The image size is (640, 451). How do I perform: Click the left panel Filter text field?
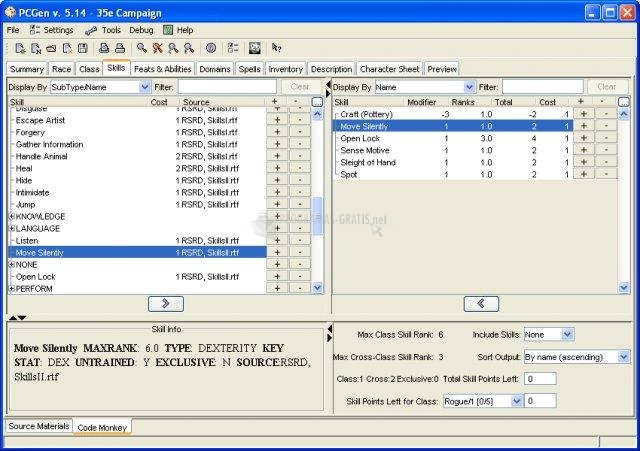(227, 87)
